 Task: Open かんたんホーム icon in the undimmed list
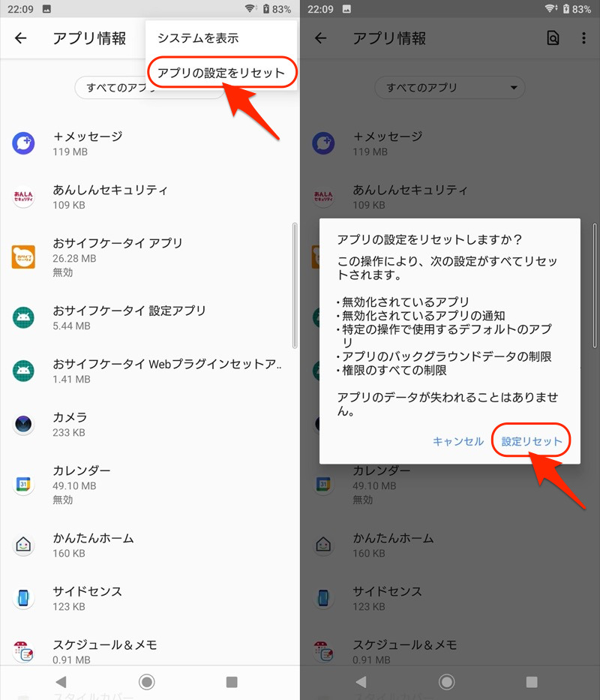(23, 545)
